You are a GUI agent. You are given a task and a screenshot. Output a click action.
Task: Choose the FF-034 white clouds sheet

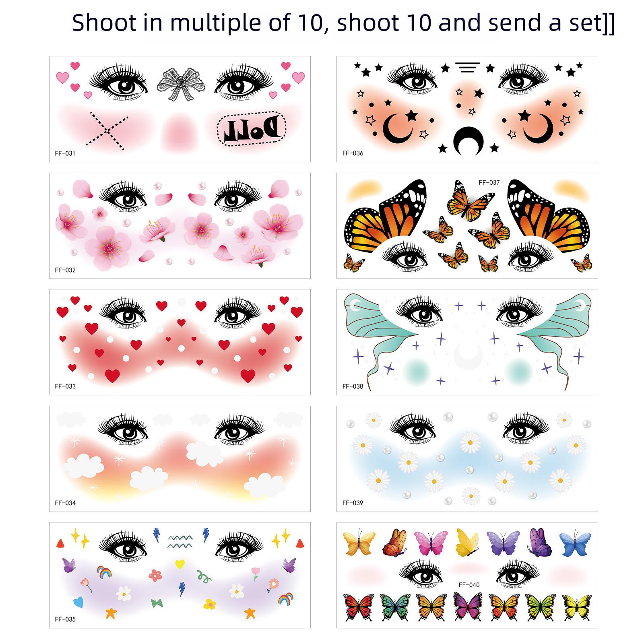pyautogui.click(x=180, y=459)
